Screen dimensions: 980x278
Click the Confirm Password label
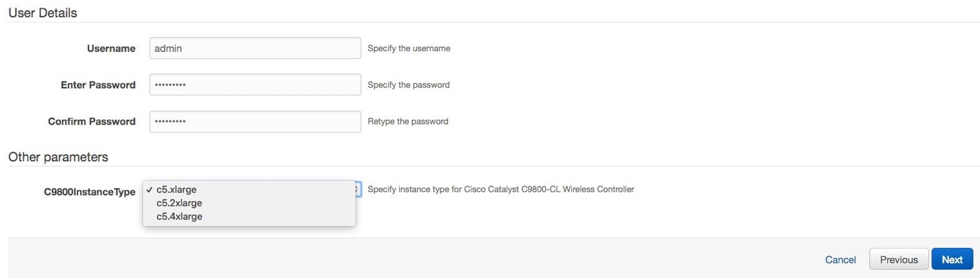pos(91,121)
